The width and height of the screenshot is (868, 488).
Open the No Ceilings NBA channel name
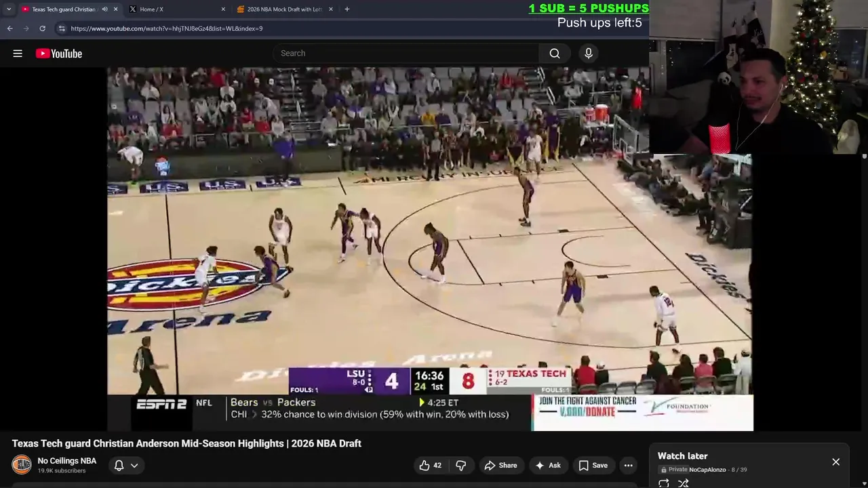[67, 461]
